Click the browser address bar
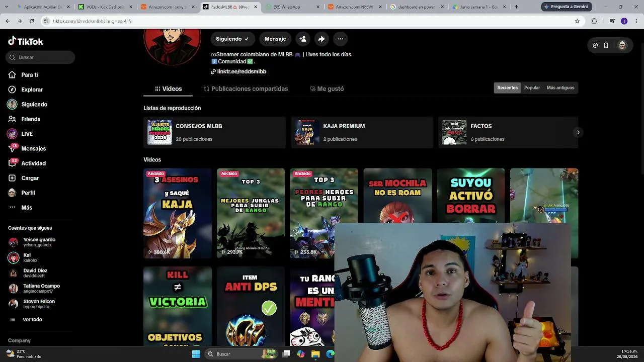The height and width of the screenshot is (362, 644). point(312,21)
